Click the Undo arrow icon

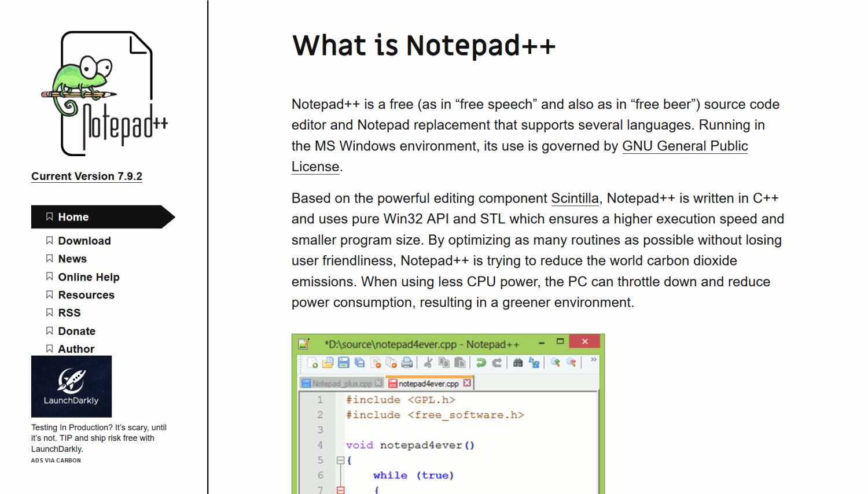481,362
